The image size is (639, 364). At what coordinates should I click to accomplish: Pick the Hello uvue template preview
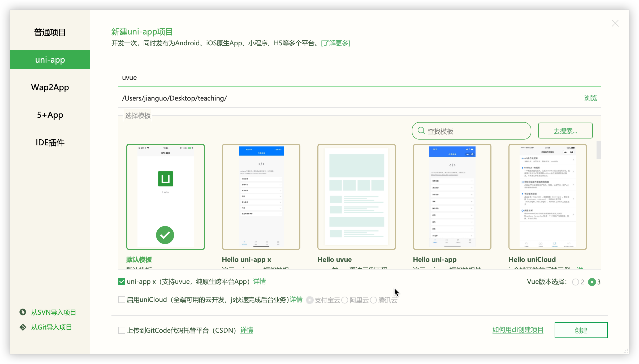click(x=356, y=197)
